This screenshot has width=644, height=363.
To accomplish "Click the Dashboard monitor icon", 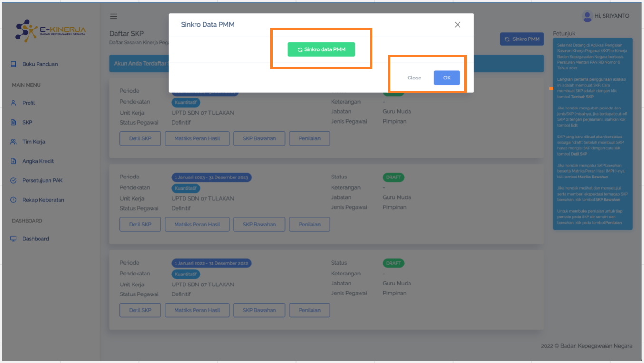I will (13, 239).
